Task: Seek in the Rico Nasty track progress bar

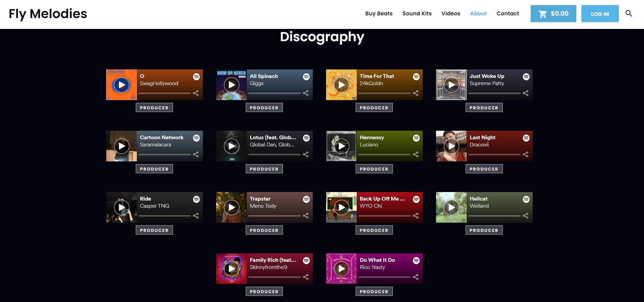Action: click(385, 277)
